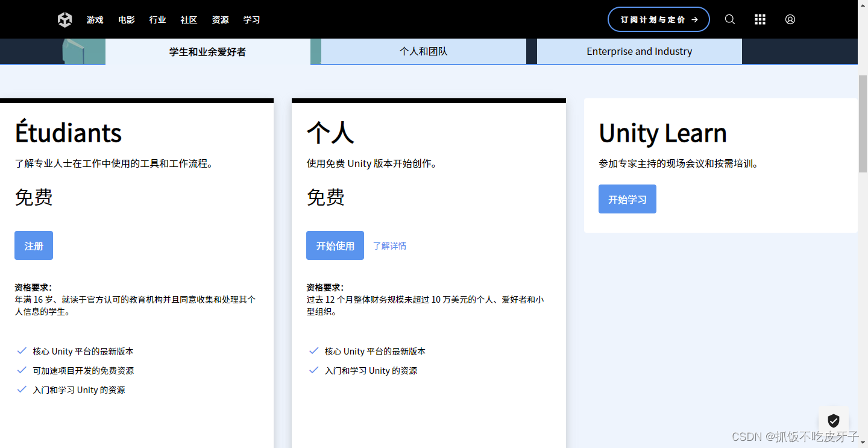The height and width of the screenshot is (448, 868).
Task: Open the 学习 menu
Action: [252, 20]
